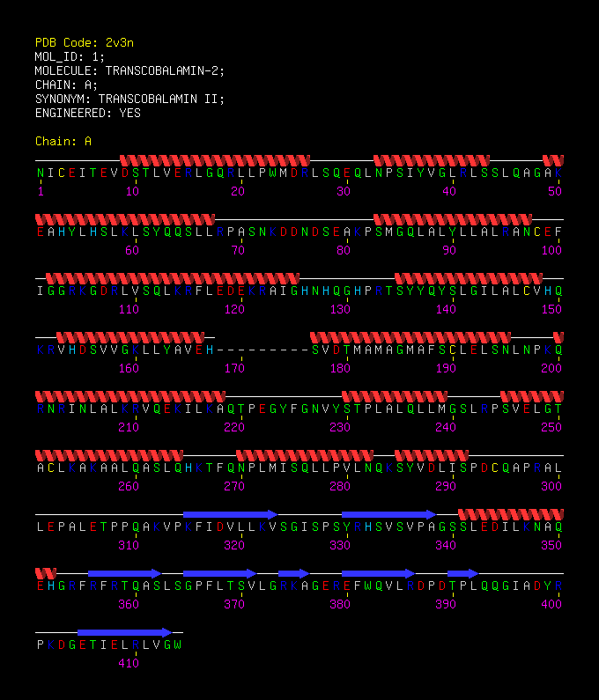The width and height of the screenshot is (599, 700).
Task: Select the short strand arrow above residue 390
Action: 462,573
